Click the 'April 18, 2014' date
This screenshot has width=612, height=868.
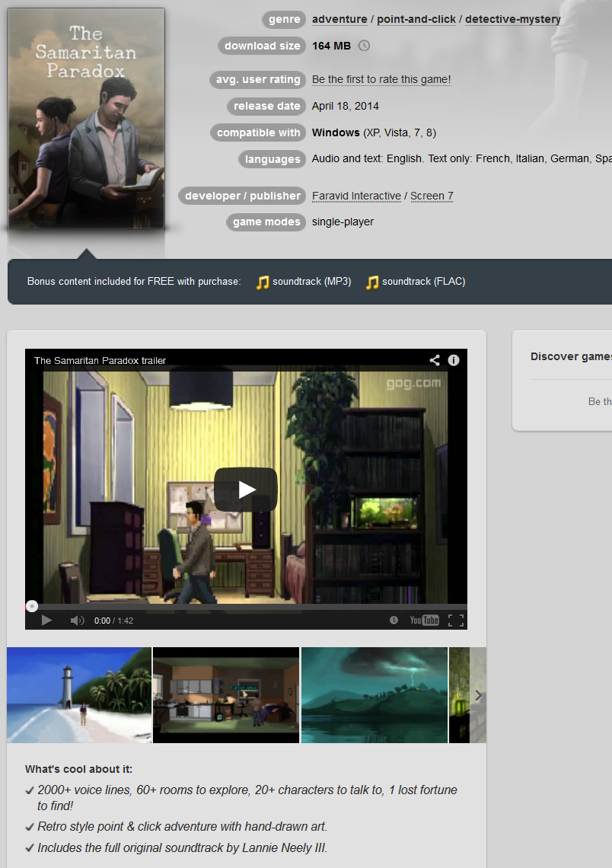click(346, 106)
